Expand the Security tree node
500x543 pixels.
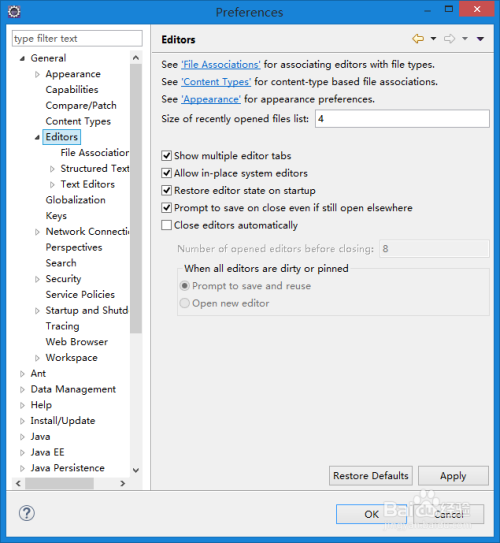pos(37,279)
